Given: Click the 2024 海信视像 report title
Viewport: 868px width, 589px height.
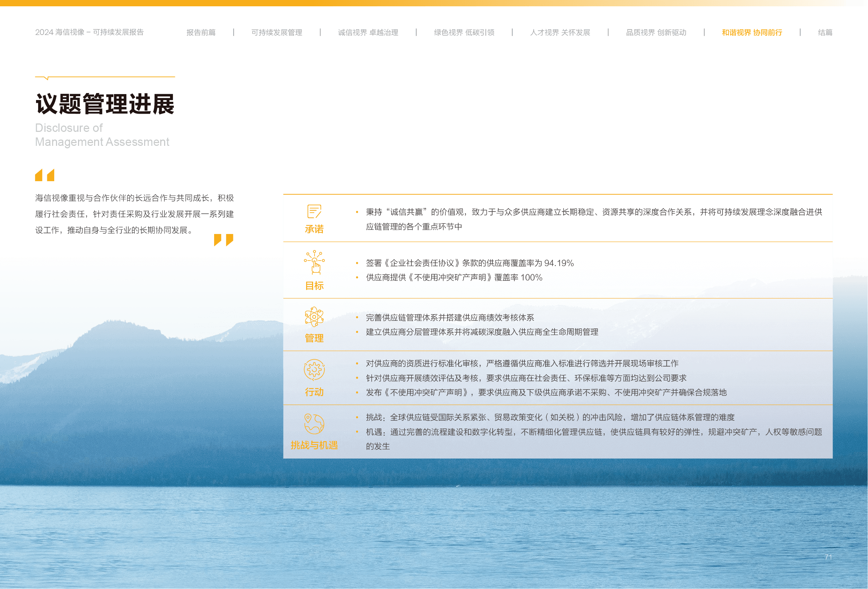Looking at the screenshot, I should coord(89,32).
